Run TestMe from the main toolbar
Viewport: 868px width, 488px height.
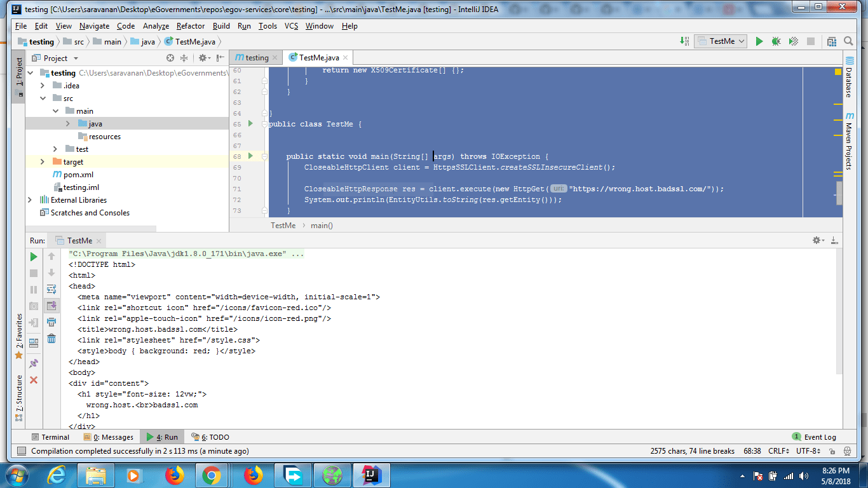[759, 41]
